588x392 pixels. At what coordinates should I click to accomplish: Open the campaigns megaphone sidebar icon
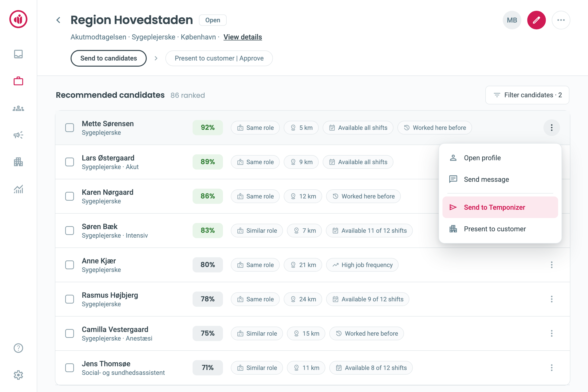(18, 135)
